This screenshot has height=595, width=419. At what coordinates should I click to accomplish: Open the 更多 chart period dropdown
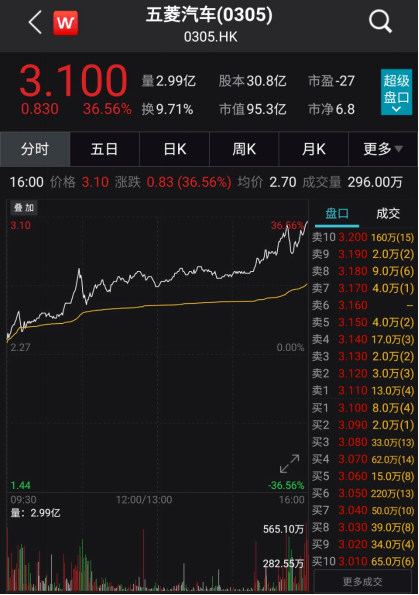(383, 149)
